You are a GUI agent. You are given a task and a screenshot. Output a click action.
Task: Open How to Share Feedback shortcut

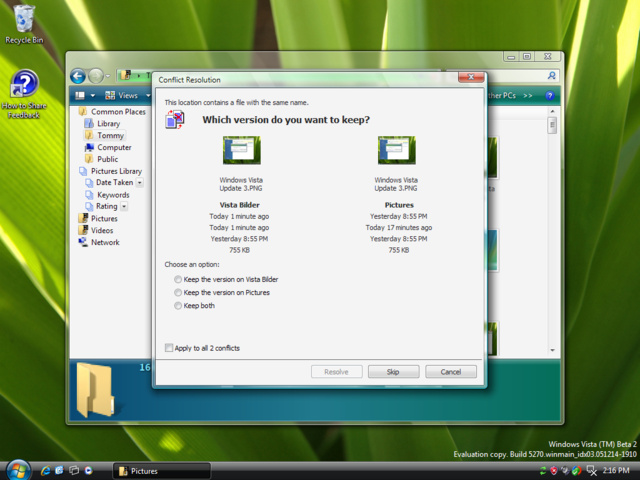[24, 95]
